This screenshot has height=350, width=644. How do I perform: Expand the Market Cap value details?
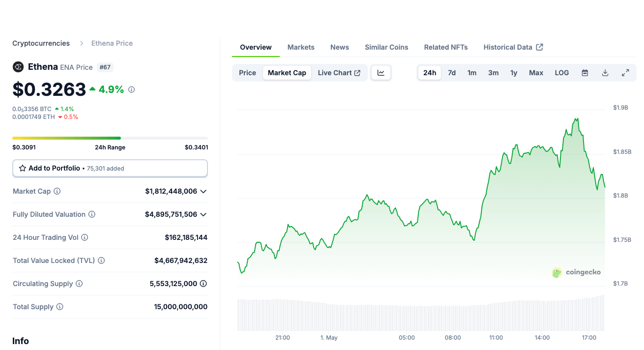(204, 191)
